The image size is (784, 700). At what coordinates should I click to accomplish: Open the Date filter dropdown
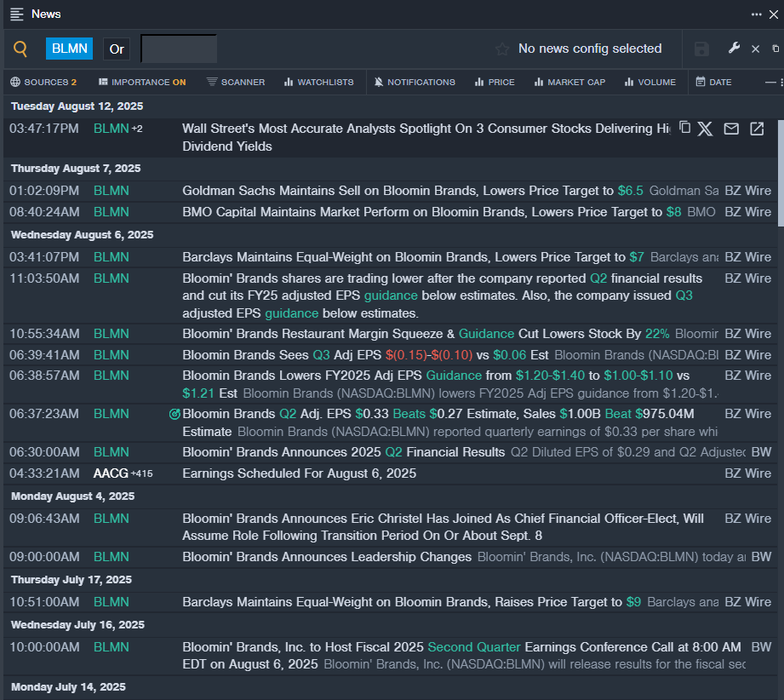[x=713, y=82]
